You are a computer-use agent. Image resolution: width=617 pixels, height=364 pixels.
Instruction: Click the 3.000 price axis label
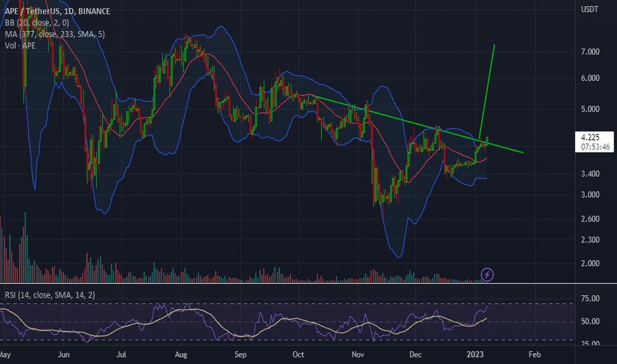591,195
